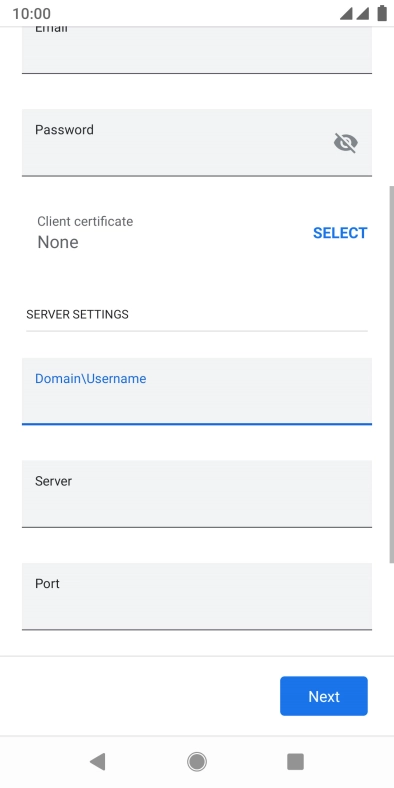
Task: Focus the Port input field
Action: pyautogui.click(x=197, y=597)
